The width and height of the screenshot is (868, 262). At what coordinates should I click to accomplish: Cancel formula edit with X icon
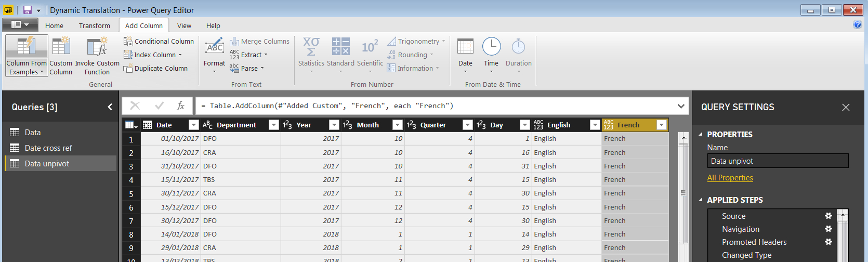coord(135,106)
